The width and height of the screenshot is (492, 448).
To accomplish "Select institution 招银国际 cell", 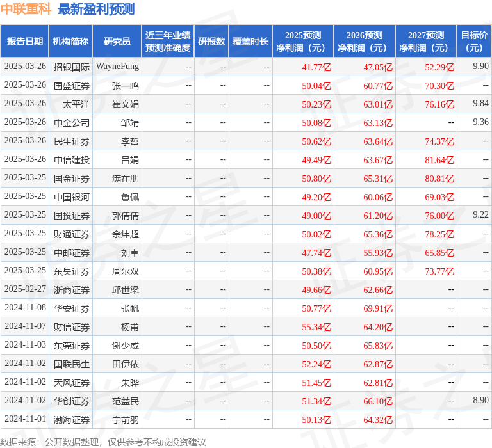I will pyautogui.click(x=72, y=67).
